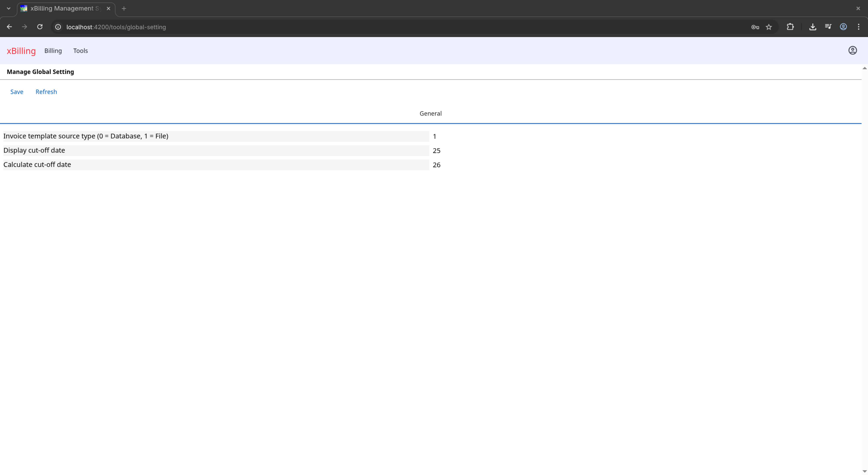
Task: Open Chrome downloads icon
Action: (812, 27)
